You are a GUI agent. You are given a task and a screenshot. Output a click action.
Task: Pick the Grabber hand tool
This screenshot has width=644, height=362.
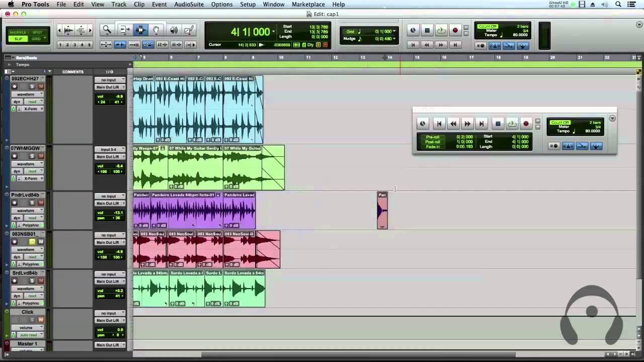coord(156,30)
